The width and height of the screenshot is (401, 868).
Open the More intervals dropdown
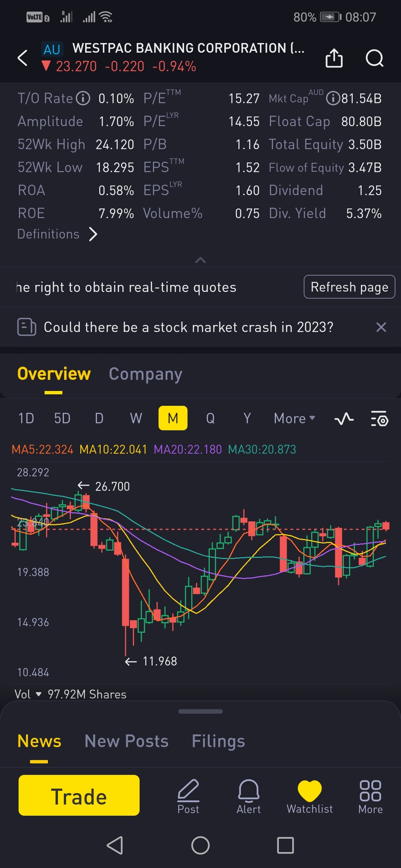(x=294, y=418)
